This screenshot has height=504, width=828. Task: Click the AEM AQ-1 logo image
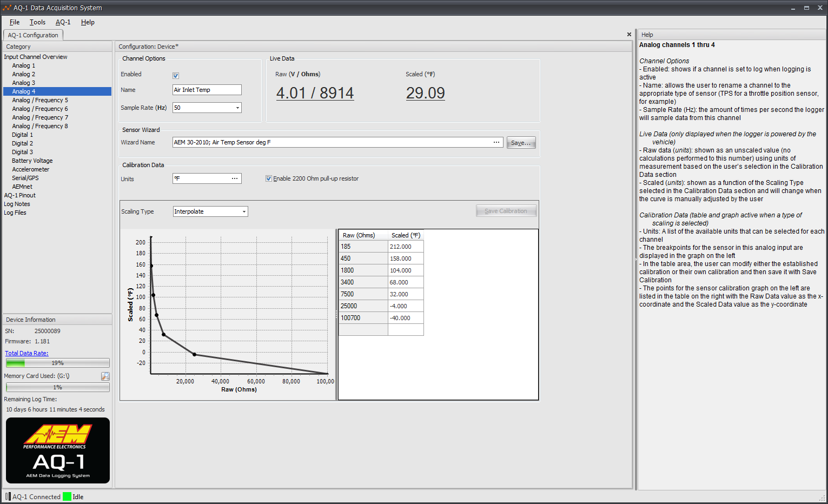(58, 450)
